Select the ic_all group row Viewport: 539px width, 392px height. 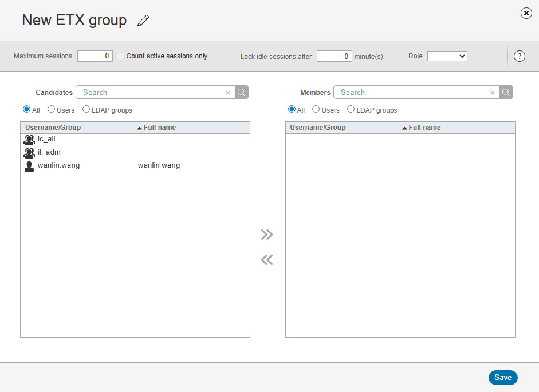[46, 139]
